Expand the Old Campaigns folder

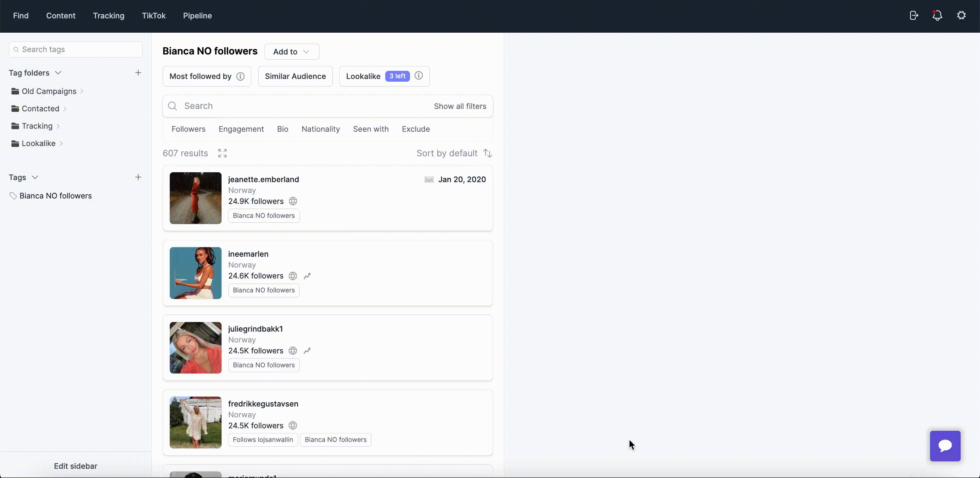click(82, 91)
